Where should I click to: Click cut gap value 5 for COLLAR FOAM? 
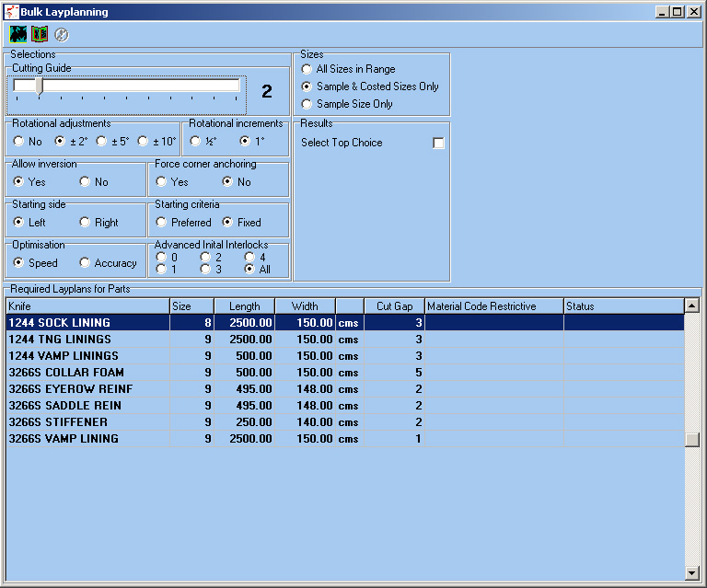tap(395, 373)
